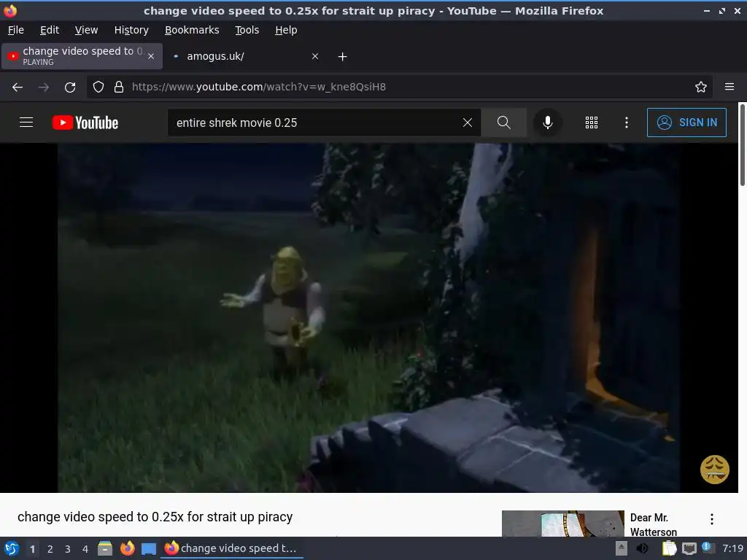The width and height of the screenshot is (747, 560).
Task: Open the taskbar start menu
Action: [12, 548]
